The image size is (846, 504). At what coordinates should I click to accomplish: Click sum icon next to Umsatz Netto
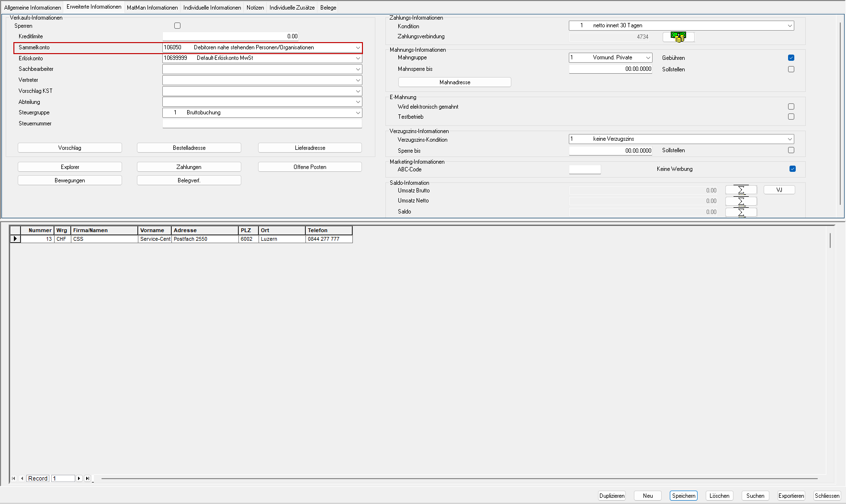tap(741, 201)
